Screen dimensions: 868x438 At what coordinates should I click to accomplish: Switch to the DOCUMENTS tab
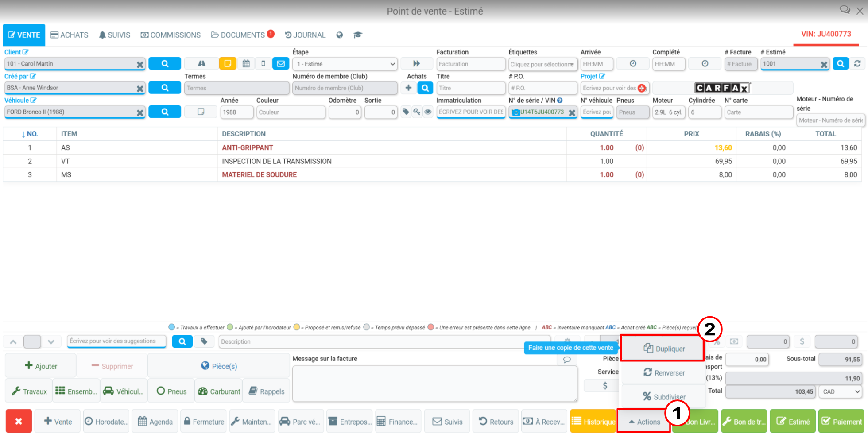[243, 35]
